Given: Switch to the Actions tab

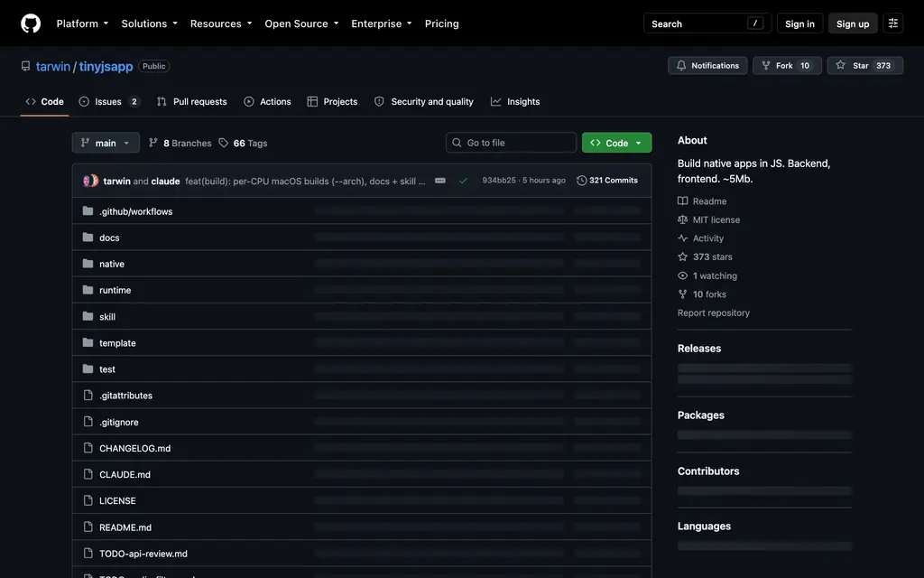Looking at the screenshot, I should coord(267,101).
